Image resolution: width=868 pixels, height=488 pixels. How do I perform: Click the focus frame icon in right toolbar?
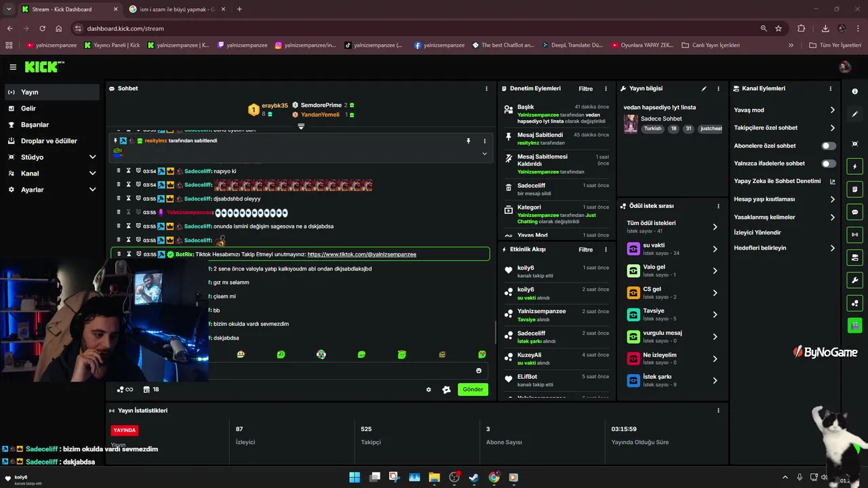coord(854,144)
